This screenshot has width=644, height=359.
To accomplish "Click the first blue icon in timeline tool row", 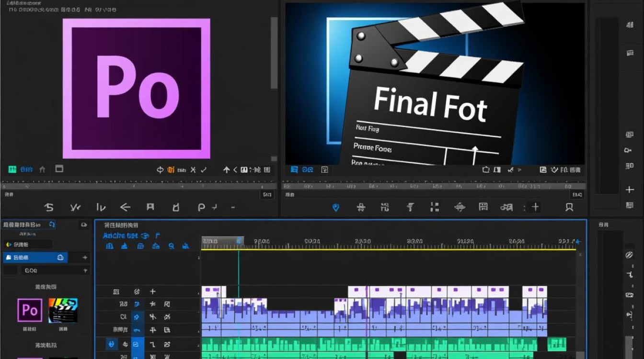I will pyautogui.click(x=110, y=246).
